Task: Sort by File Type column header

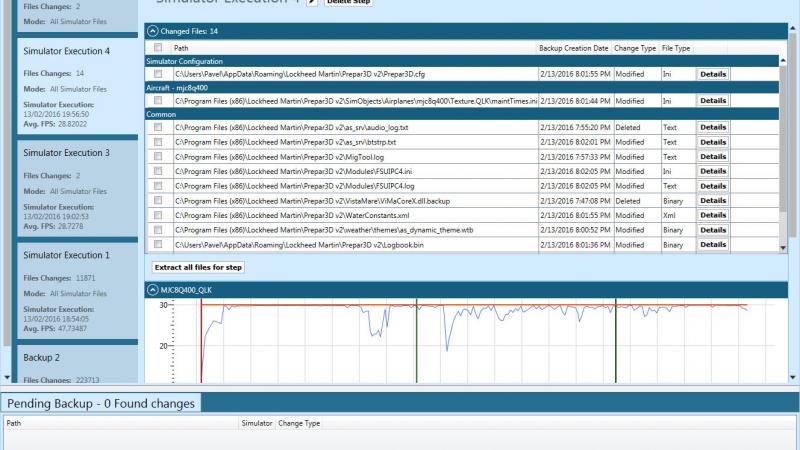Action: pos(676,48)
